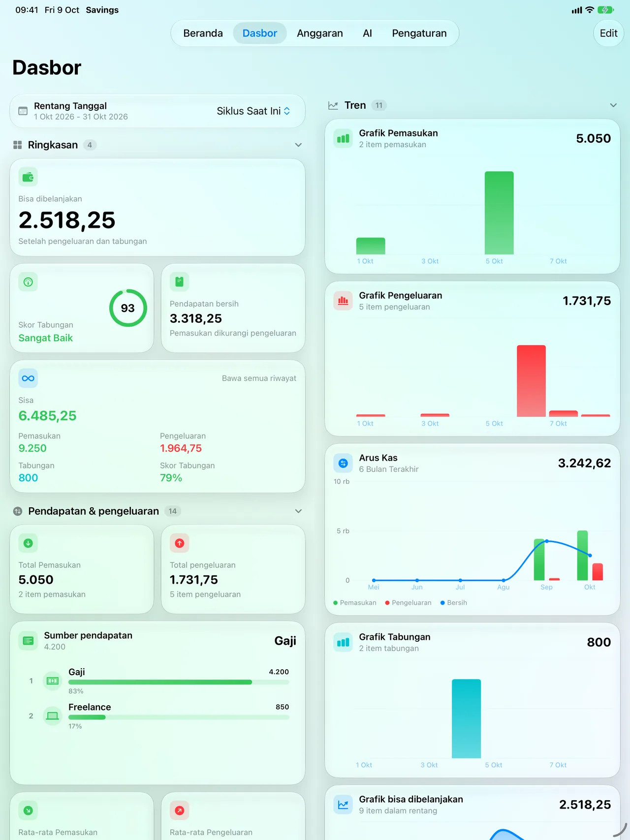The width and height of the screenshot is (630, 840).
Task: Tap the Pemasukan legend in Arus Kas
Action: click(x=355, y=603)
